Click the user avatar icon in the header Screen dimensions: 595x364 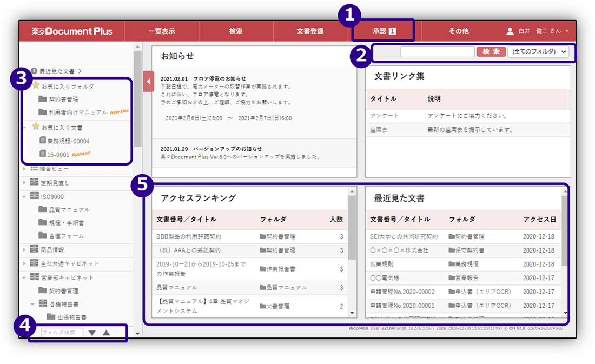coord(510,31)
